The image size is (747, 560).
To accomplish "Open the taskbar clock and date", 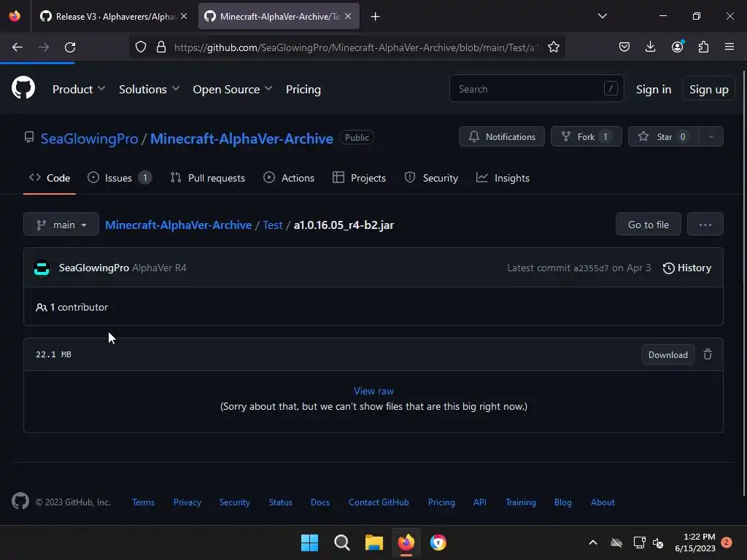I will tap(695, 542).
